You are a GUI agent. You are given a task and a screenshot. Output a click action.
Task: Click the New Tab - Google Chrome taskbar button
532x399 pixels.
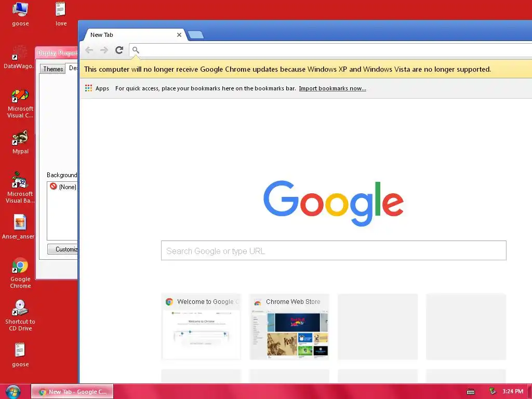click(x=72, y=392)
